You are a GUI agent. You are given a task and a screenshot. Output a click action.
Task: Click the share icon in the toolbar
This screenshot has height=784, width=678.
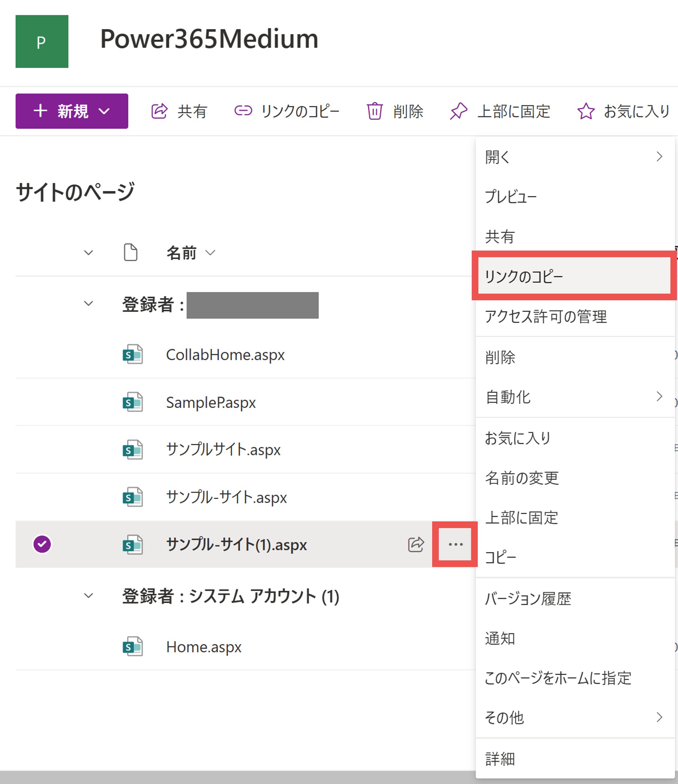159,111
